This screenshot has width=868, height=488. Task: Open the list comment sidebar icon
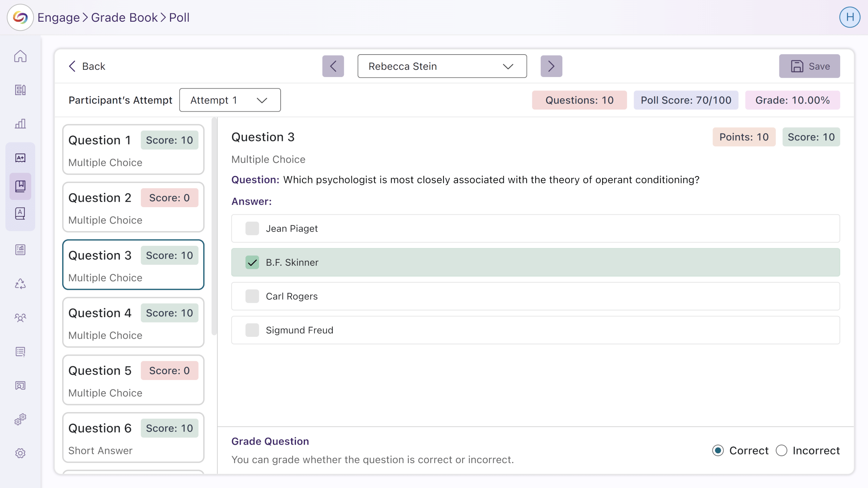coord(20,352)
